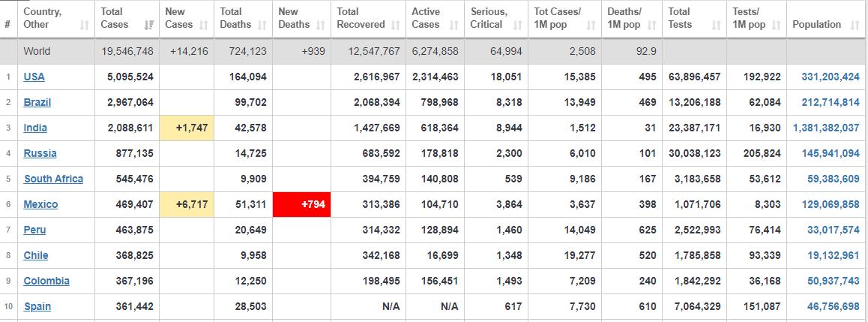The width and height of the screenshot is (868, 322).
Task: Click sort icon beside Total Cases header
Action: click(148, 25)
